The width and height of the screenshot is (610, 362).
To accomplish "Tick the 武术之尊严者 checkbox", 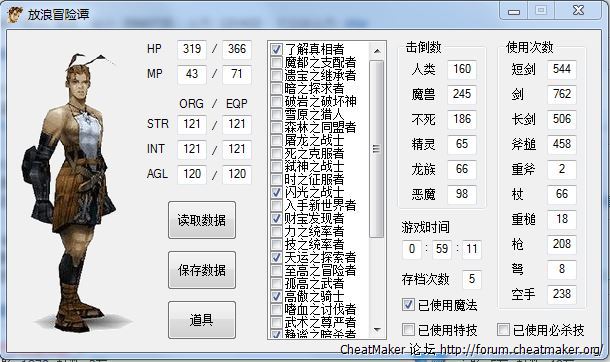I will 276,322.
